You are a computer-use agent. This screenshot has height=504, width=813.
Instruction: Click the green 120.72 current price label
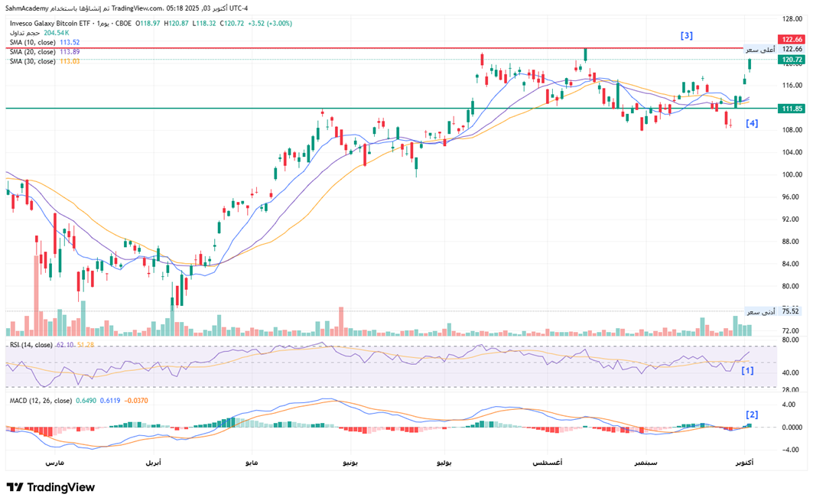(x=792, y=60)
